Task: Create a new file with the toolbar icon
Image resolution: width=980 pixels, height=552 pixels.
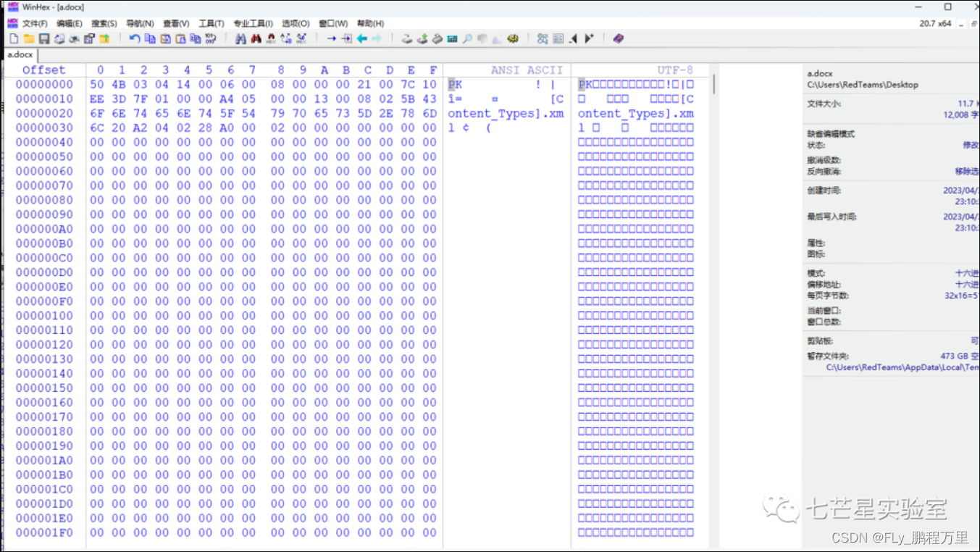Action: (14, 38)
